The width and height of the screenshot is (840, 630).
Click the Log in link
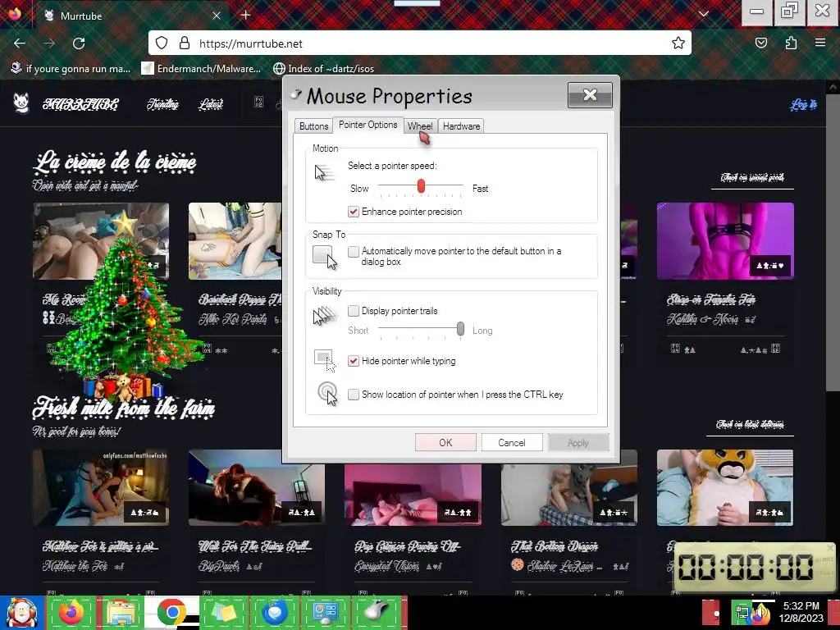click(803, 104)
